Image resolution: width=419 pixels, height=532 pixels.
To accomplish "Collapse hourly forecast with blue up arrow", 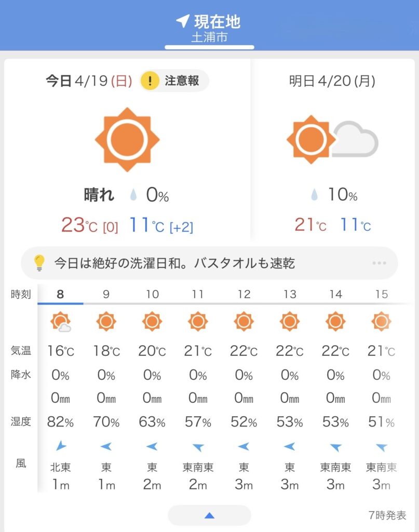I will click(209, 515).
